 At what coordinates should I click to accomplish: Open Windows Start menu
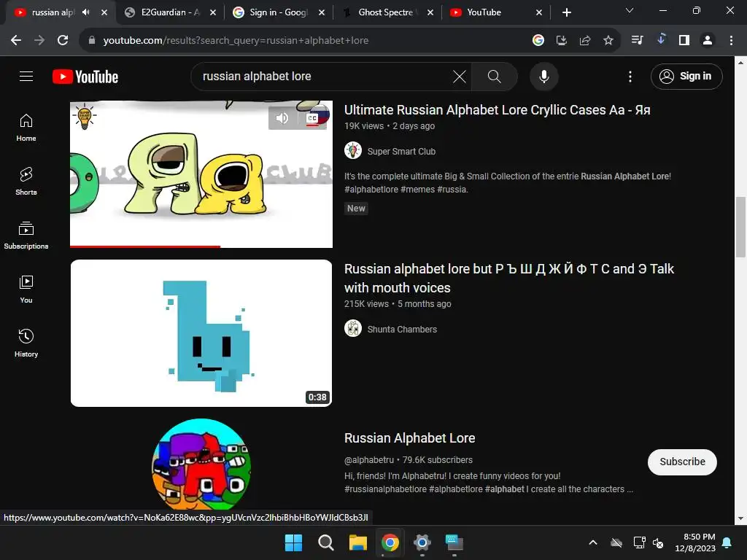coord(293,542)
